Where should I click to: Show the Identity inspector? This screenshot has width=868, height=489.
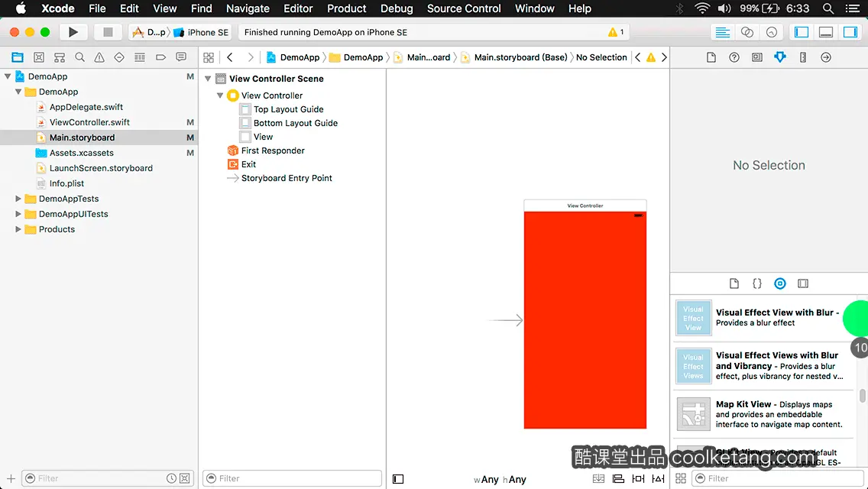pyautogui.click(x=756, y=57)
